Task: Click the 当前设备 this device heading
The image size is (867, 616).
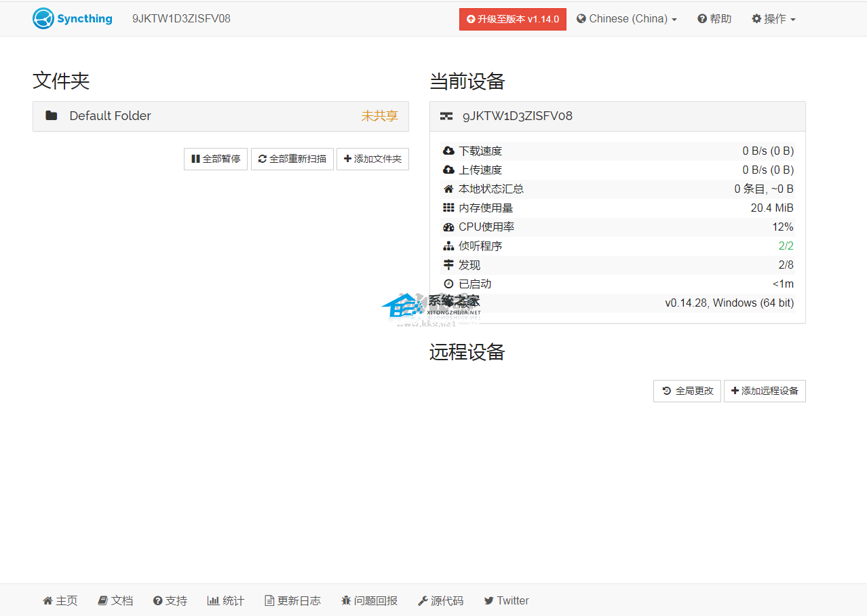Action: coord(467,81)
